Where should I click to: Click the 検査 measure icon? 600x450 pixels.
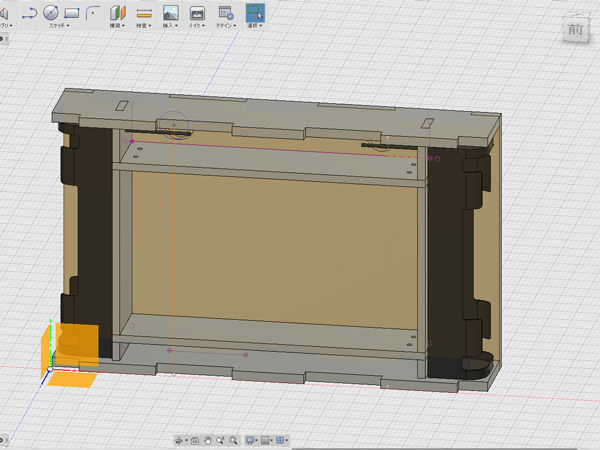click(145, 12)
